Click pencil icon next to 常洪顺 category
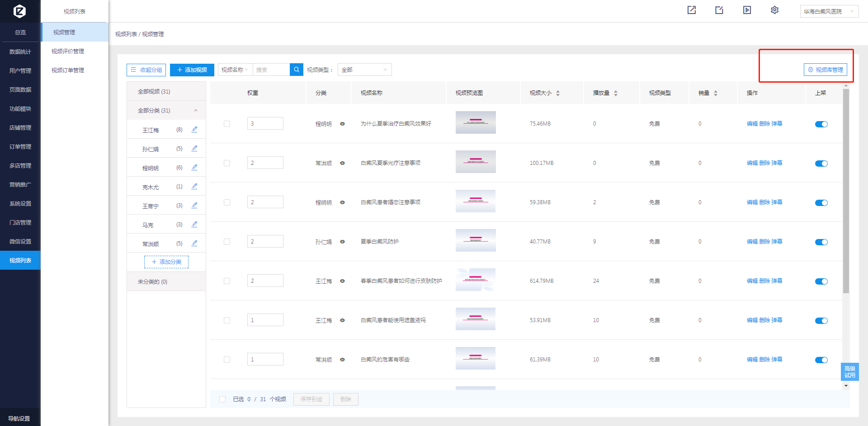 194,243
